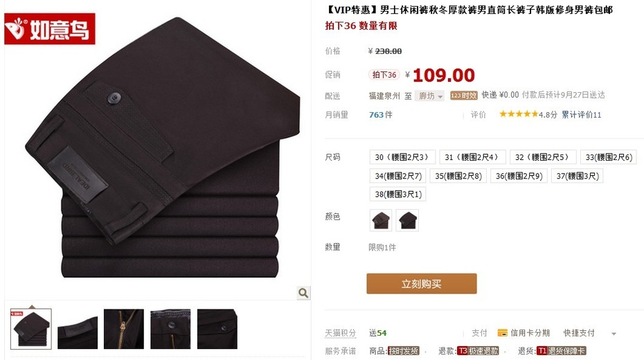Expand the payment options arrow
The width and height of the screenshot is (644, 360).
coord(614,334)
